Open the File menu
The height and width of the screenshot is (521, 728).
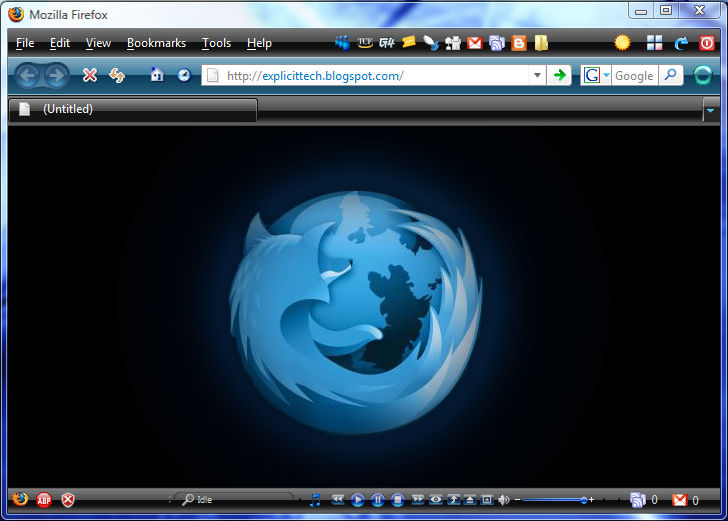pyautogui.click(x=25, y=43)
